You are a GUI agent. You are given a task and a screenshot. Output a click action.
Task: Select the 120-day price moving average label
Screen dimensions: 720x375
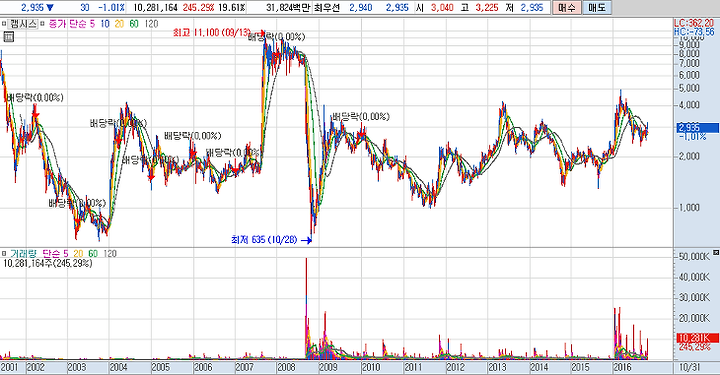click(151, 24)
